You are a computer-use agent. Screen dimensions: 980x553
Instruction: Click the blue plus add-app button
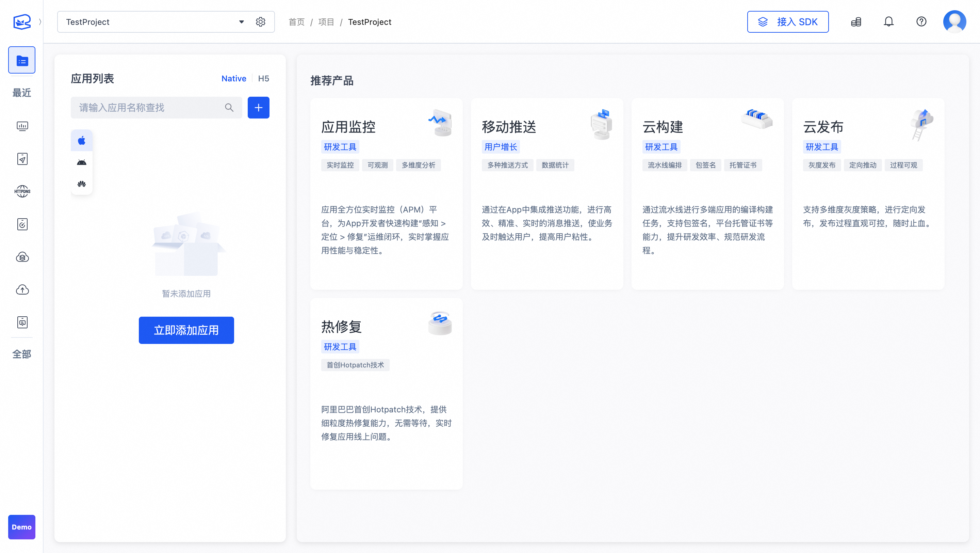[258, 108]
